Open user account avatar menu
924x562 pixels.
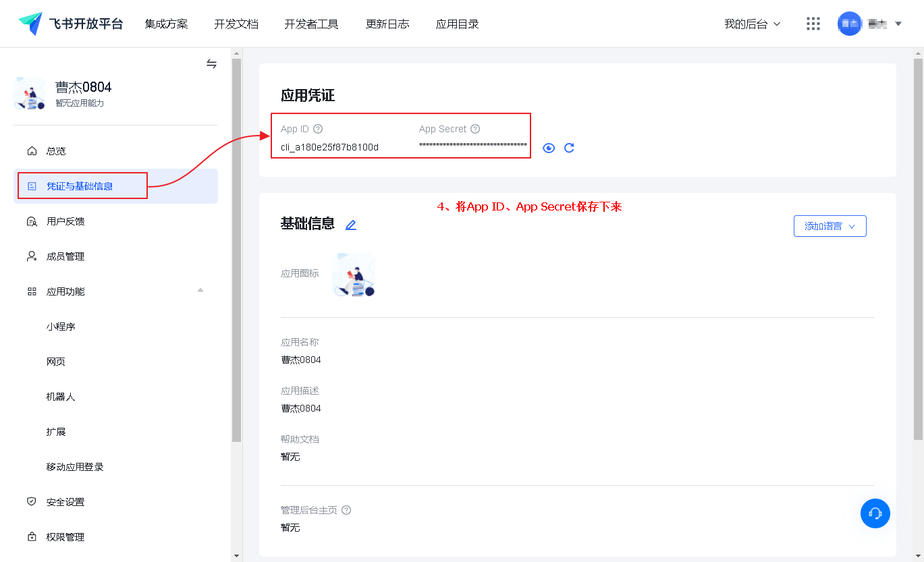coord(849,24)
